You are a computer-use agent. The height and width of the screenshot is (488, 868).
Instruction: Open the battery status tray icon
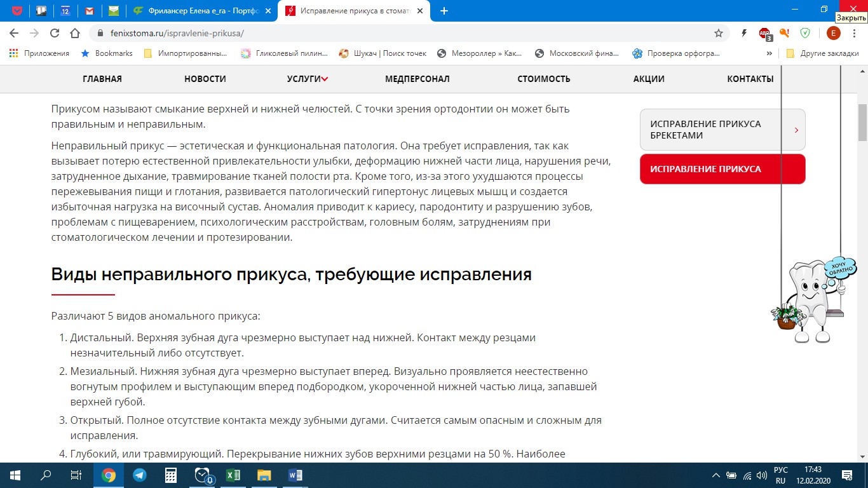point(731,475)
